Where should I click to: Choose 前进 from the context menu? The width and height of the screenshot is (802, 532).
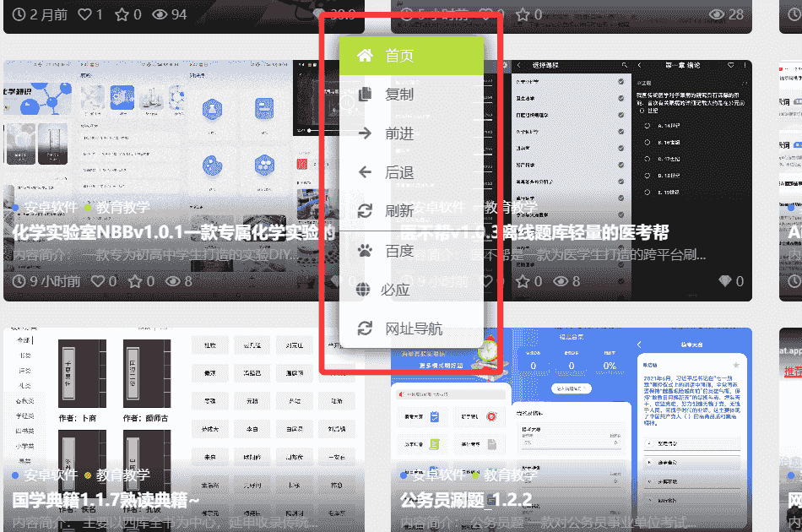click(411, 133)
